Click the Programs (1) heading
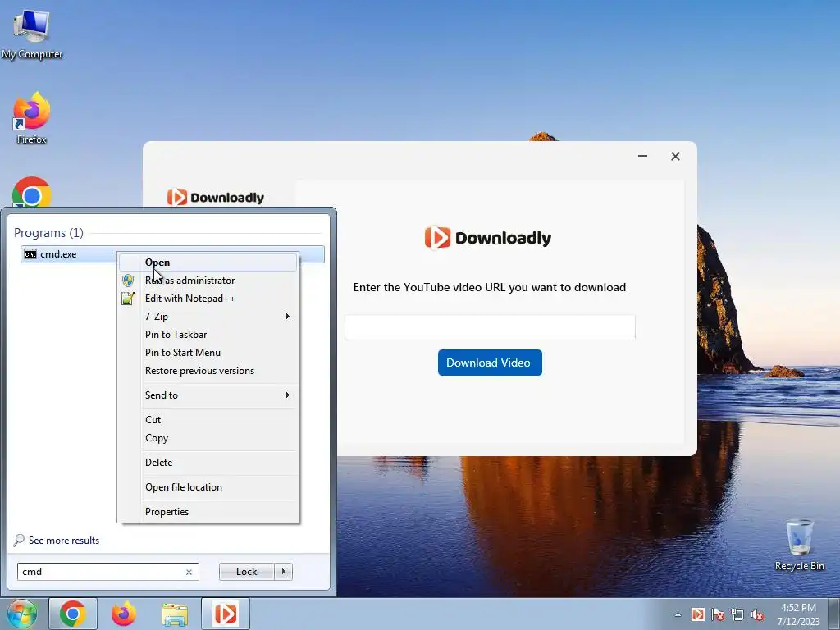840x630 pixels. tap(48, 232)
